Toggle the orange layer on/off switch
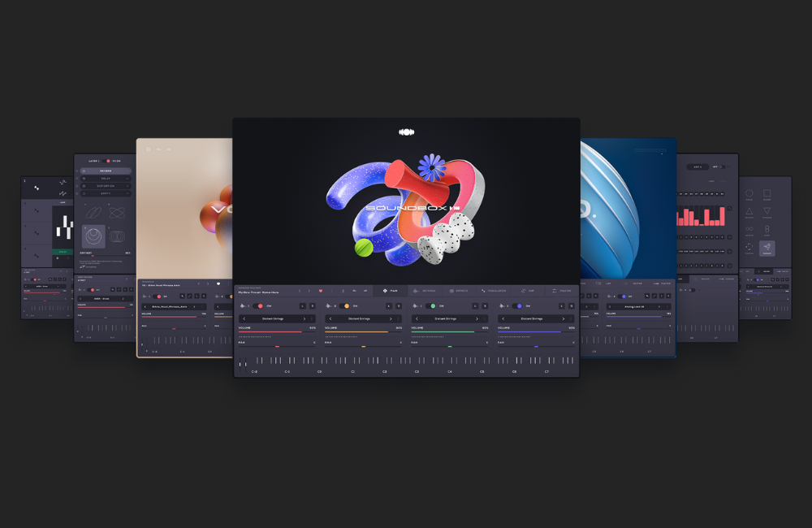Image resolution: width=812 pixels, height=528 pixels. tap(344, 305)
